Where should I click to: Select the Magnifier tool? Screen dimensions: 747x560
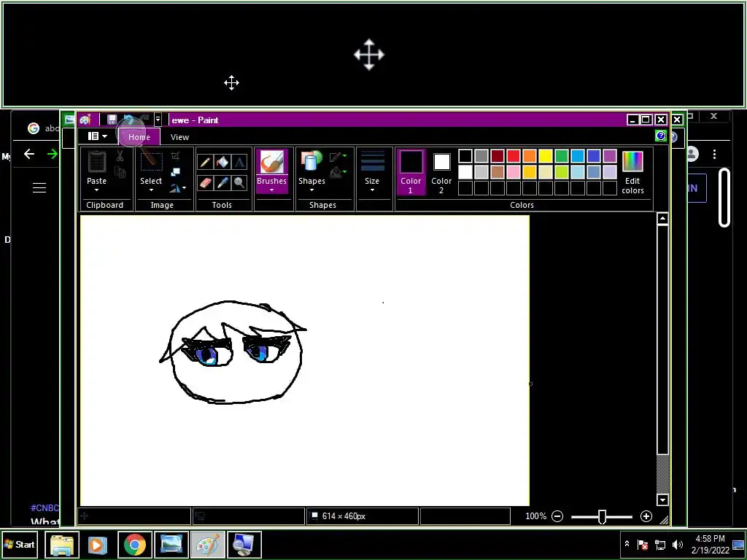tap(239, 182)
